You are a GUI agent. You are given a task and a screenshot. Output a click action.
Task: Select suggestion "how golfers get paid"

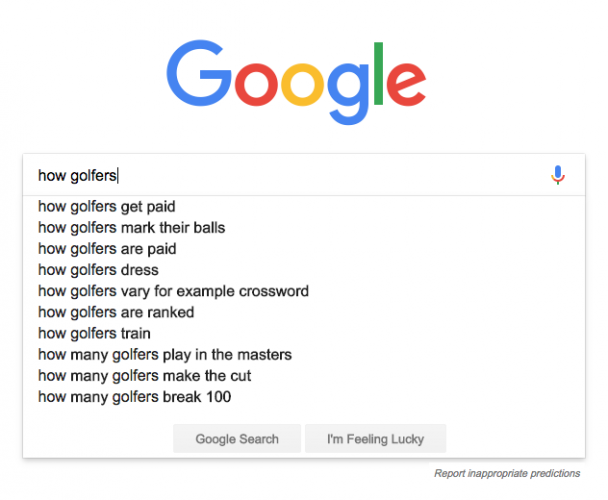pyautogui.click(x=107, y=207)
